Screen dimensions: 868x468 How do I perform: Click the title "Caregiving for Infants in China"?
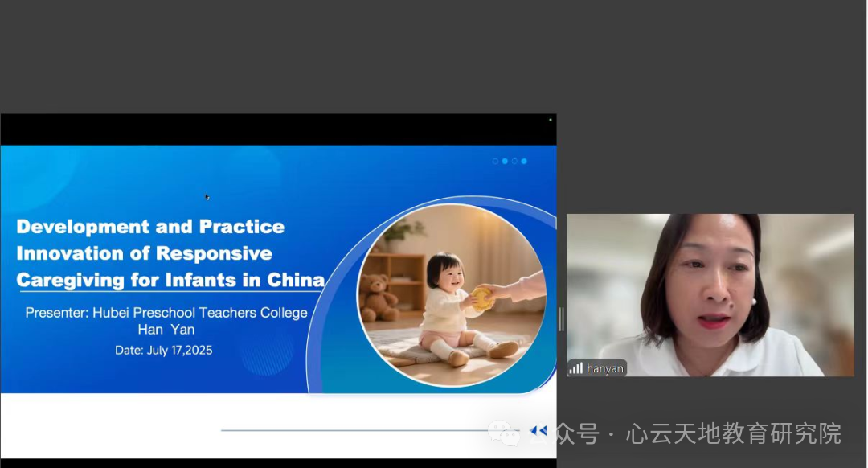[x=170, y=280]
